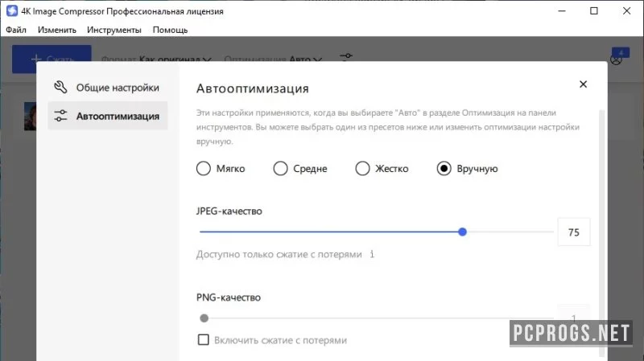Enable Включить сжатие с потерями checkbox
The width and height of the screenshot is (644, 361).
pyautogui.click(x=204, y=339)
